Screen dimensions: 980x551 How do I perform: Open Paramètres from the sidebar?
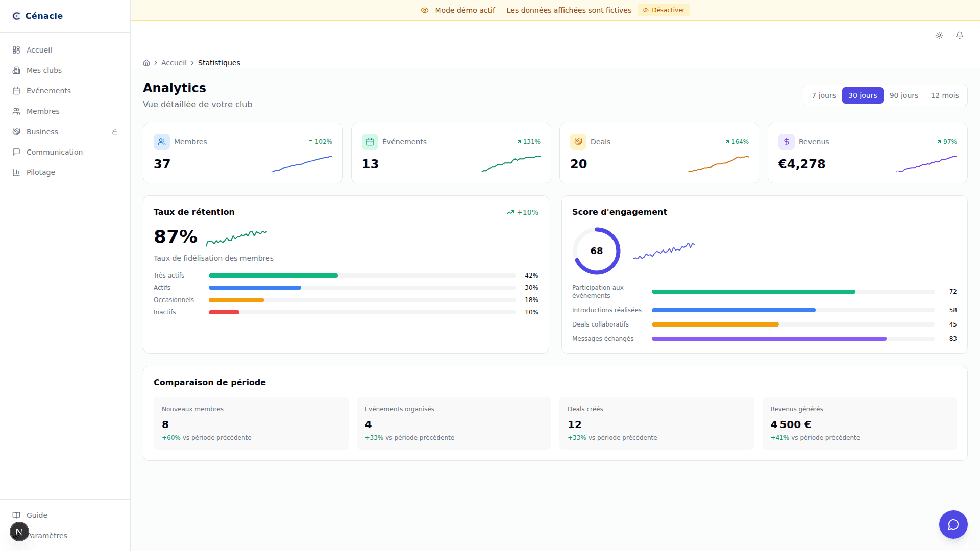tap(47, 536)
